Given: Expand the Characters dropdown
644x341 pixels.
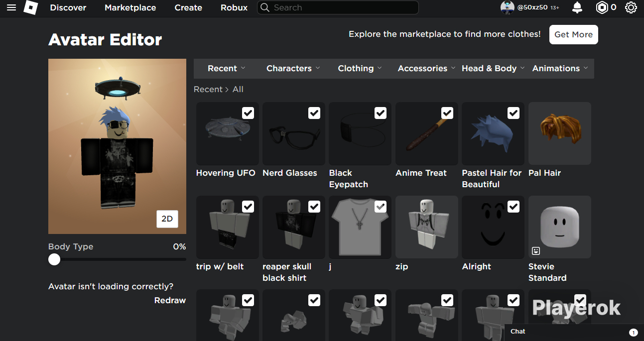Looking at the screenshot, I should click(293, 69).
